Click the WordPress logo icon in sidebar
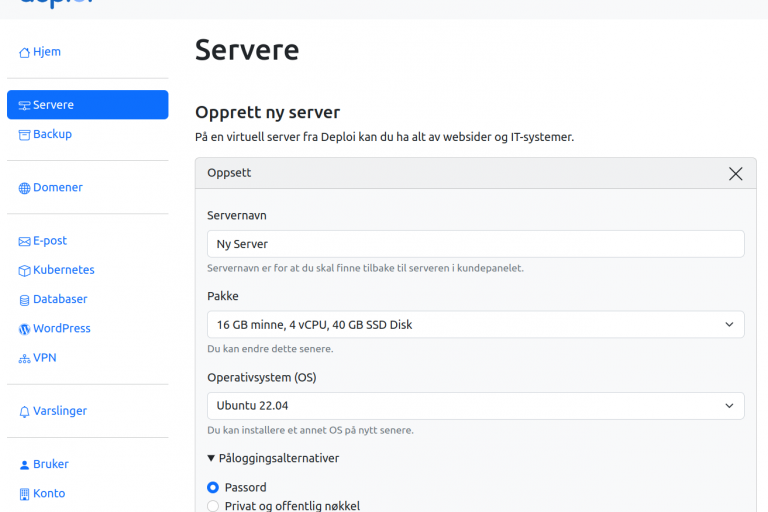The height and width of the screenshot is (512, 768). tap(25, 329)
